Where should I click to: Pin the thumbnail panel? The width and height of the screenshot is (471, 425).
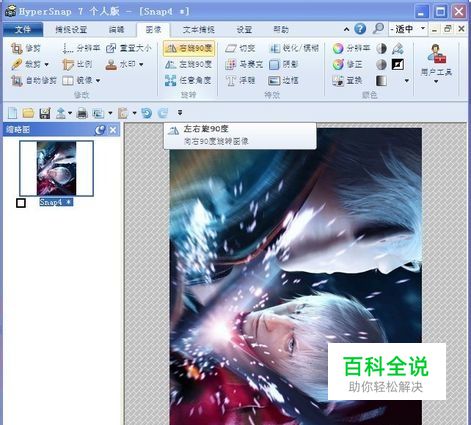click(x=100, y=130)
